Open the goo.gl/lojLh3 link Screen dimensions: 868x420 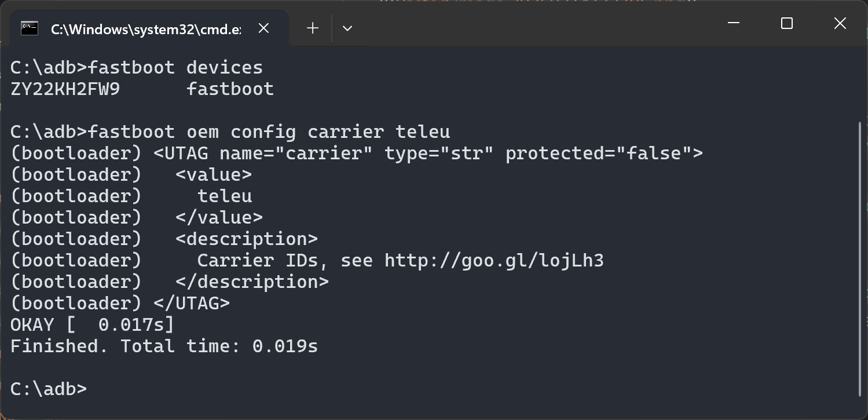(494, 261)
